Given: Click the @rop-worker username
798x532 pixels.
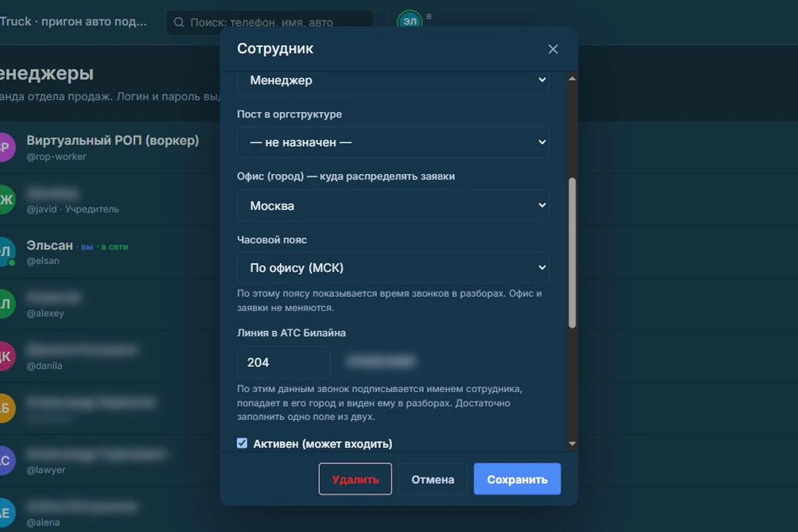Looking at the screenshot, I should (x=56, y=157).
